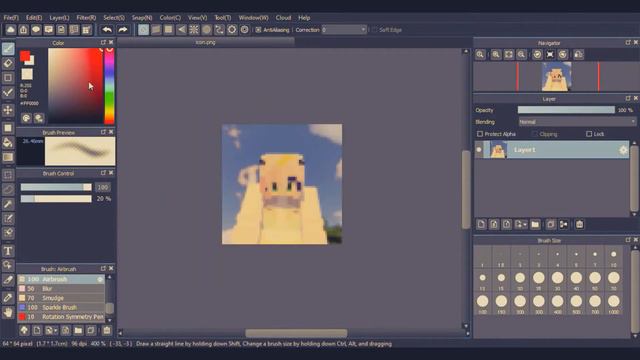Screen dimensions: 640x360
Task: Click the rainbow hue bar
Action: tap(109, 86)
